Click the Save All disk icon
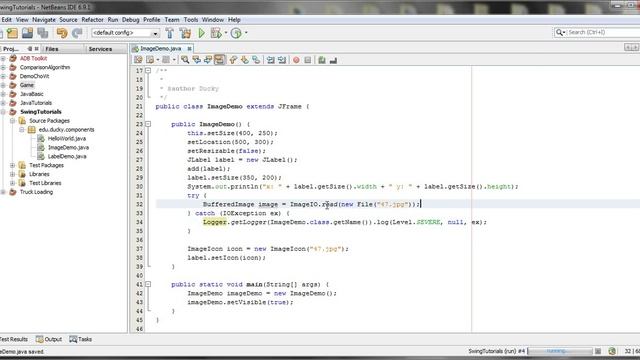The width and height of the screenshot is (640, 360). tap(27, 33)
